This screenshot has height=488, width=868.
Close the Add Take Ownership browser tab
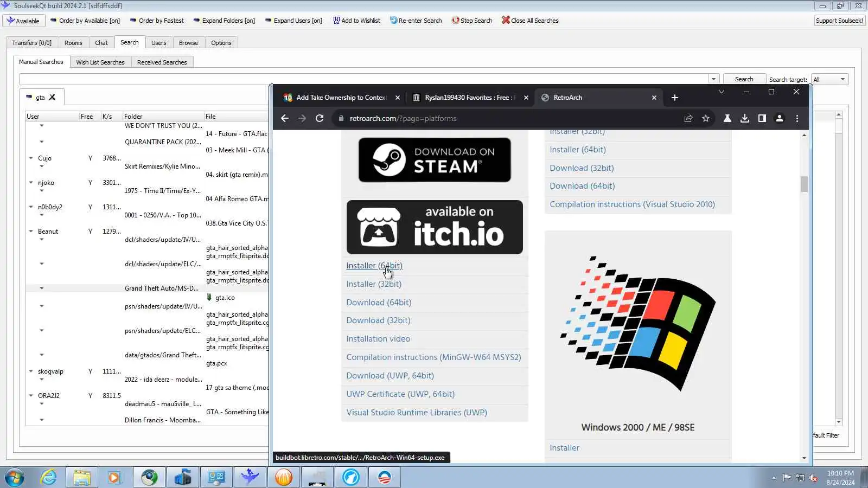[398, 98]
